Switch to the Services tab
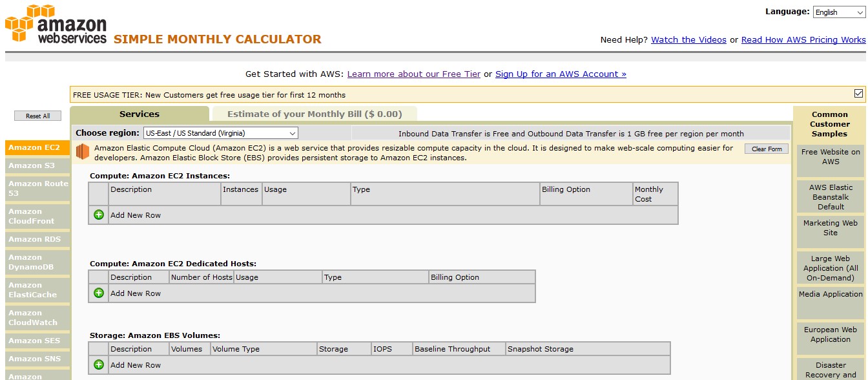Screen dimensions: 868x380 (x=139, y=114)
